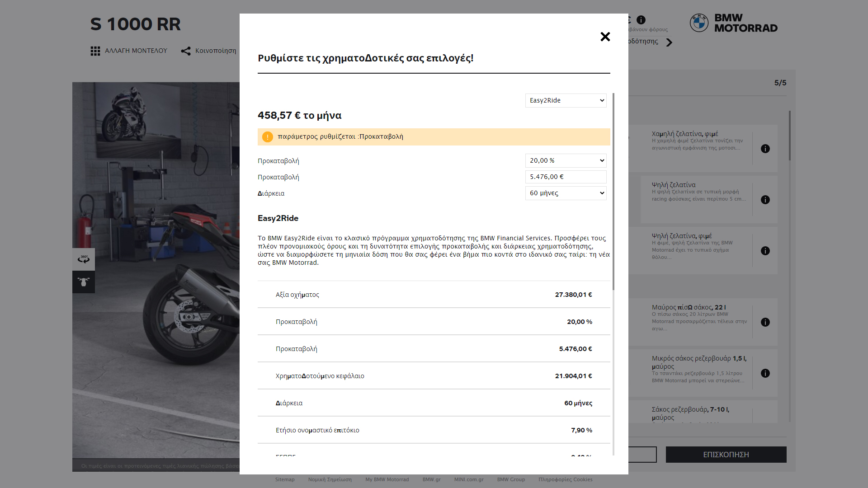Click the accessories list scrollbar
Viewport: 868px width, 488px height.
(x=790, y=136)
